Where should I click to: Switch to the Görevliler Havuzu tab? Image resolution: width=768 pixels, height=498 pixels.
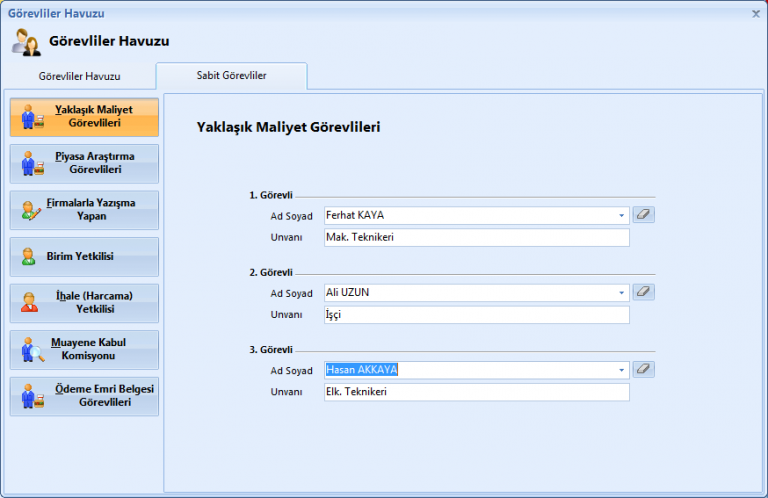79,76
